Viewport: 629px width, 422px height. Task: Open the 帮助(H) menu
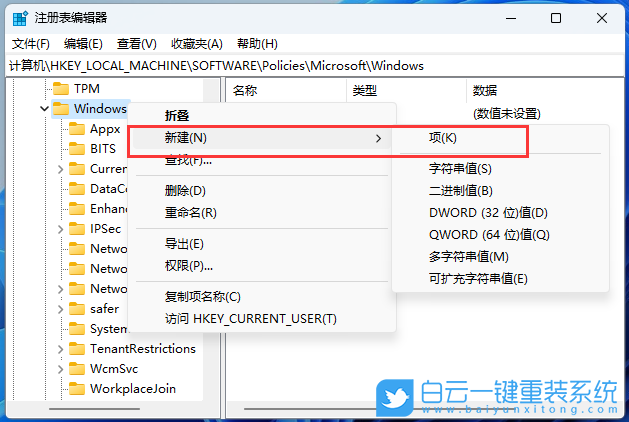(257, 44)
